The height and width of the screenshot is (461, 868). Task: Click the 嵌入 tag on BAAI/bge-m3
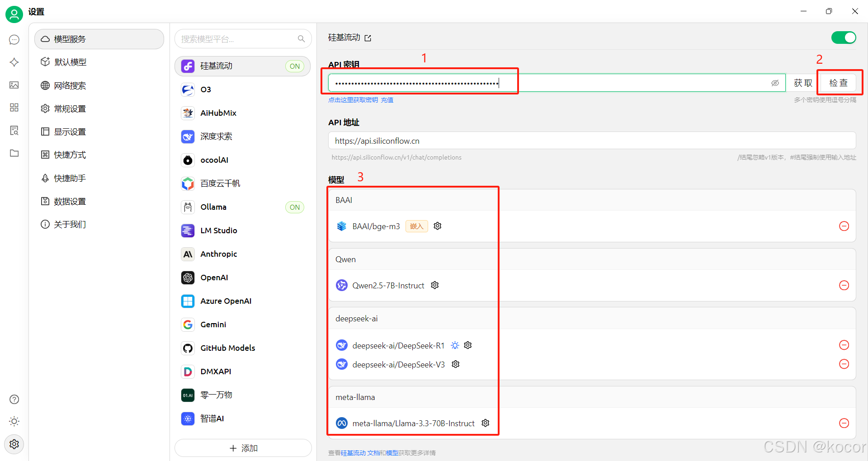pos(416,226)
